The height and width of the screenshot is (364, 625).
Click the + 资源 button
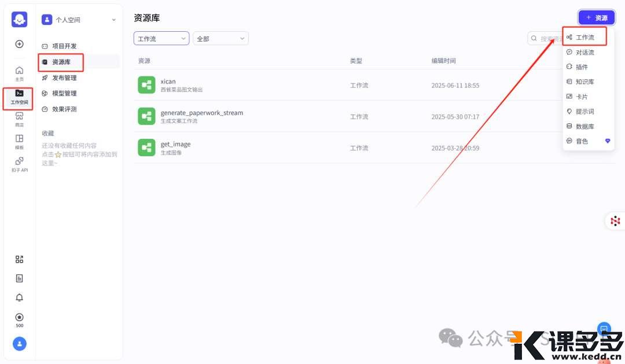click(596, 17)
